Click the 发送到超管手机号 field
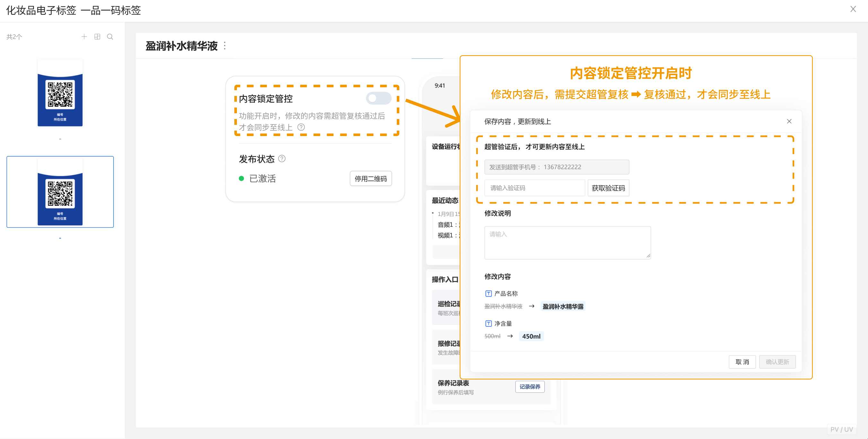 tap(556, 167)
